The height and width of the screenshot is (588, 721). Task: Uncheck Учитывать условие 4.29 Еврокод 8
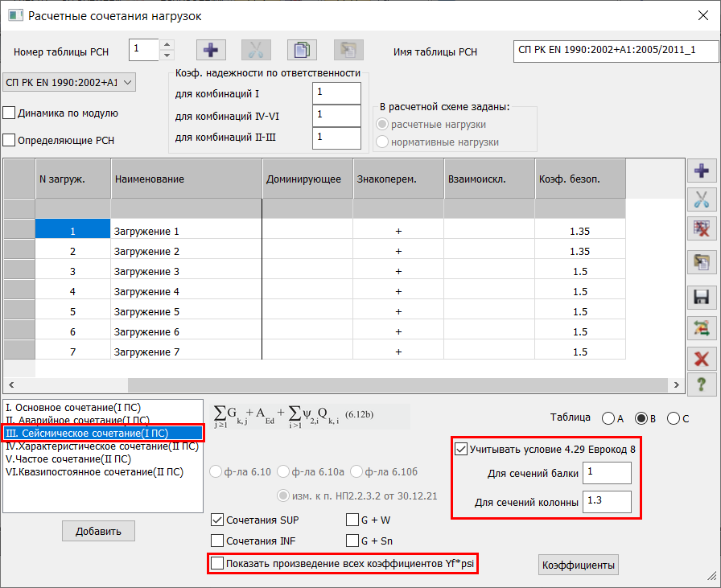point(461,449)
